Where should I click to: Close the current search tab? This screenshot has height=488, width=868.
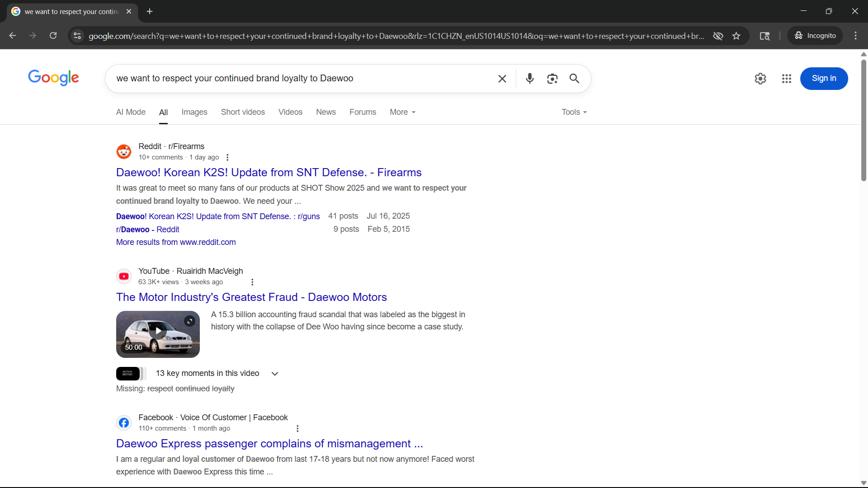[x=129, y=11]
